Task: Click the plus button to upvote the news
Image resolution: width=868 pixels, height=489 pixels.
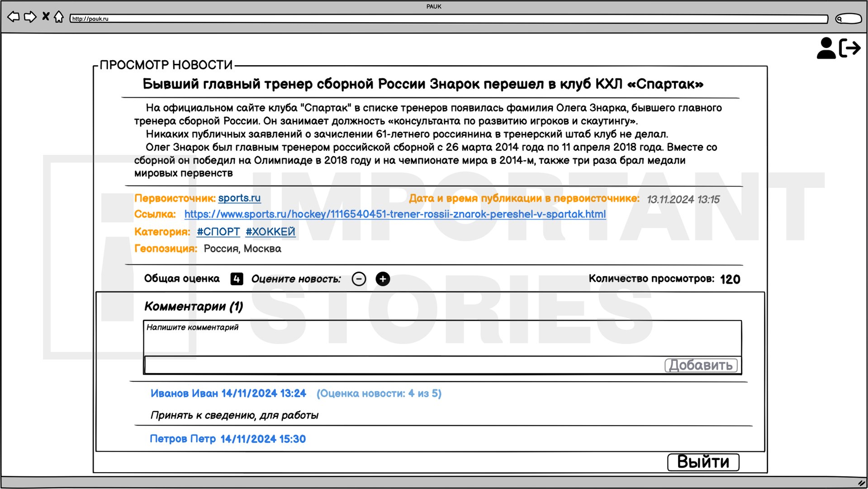Action: coord(383,279)
